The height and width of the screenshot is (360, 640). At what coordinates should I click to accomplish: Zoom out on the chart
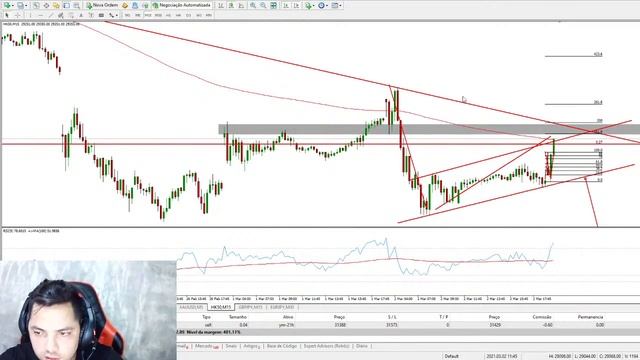263,5
